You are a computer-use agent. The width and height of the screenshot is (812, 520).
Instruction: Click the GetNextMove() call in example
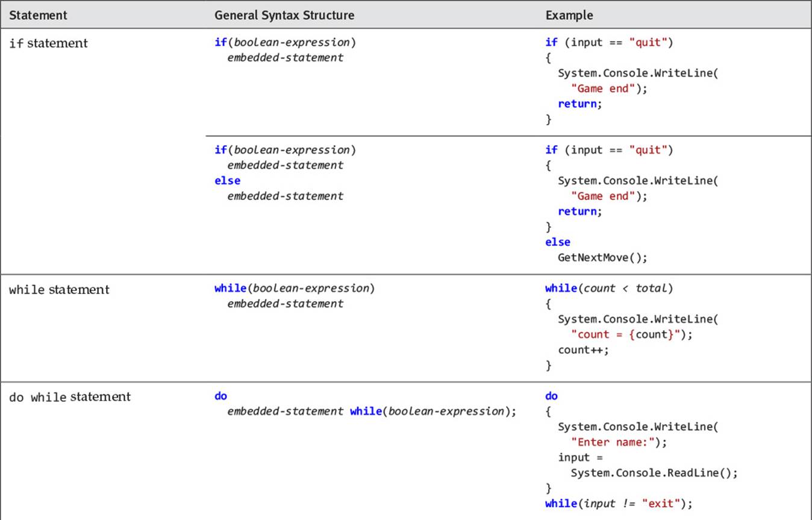point(602,257)
